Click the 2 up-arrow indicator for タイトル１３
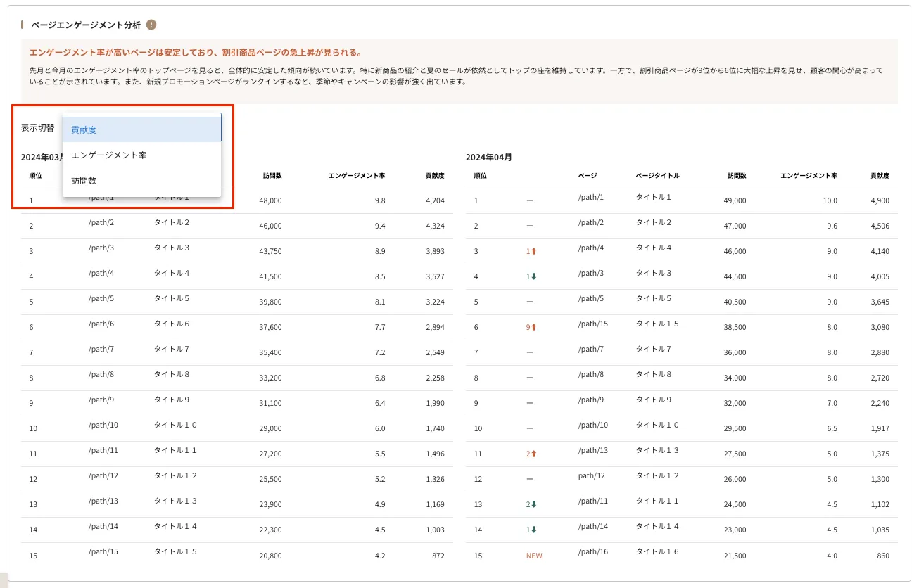The image size is (919, 588). 531,454
